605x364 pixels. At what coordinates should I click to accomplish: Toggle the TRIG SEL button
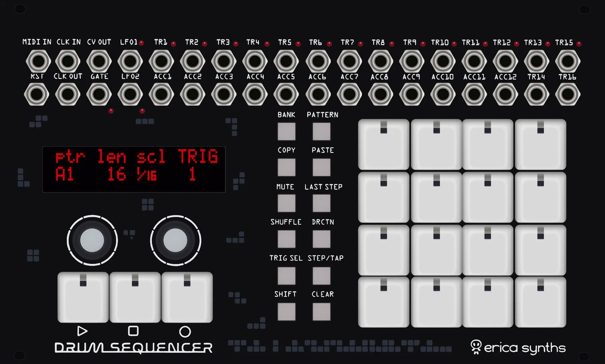(x=286, y=276)
